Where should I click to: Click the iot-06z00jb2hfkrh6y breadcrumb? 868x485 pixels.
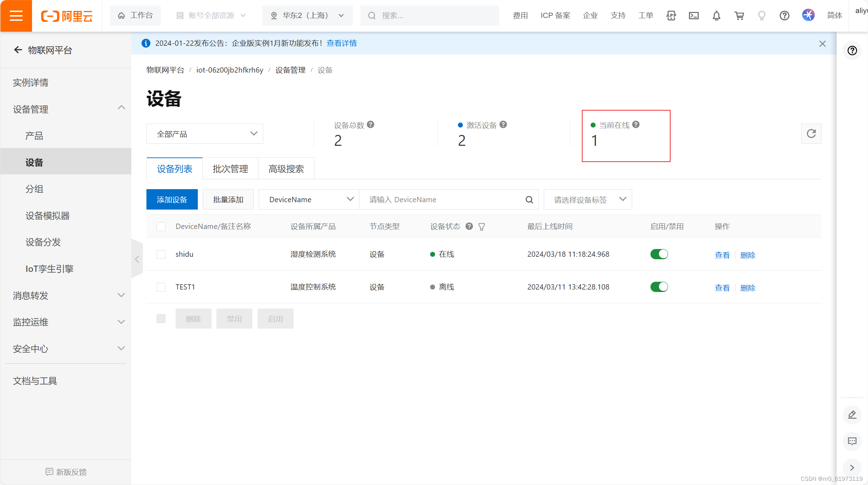click(x=229, y=70)
